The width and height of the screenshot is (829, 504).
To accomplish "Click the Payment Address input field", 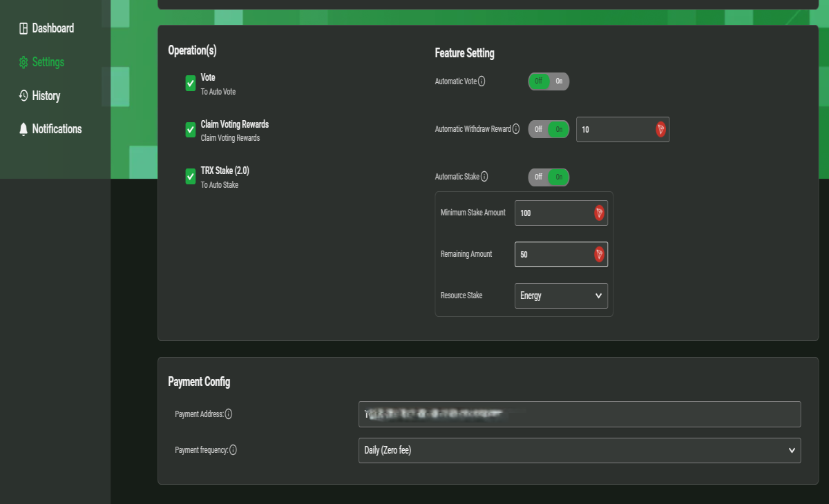I will click(x=580, y=414).
